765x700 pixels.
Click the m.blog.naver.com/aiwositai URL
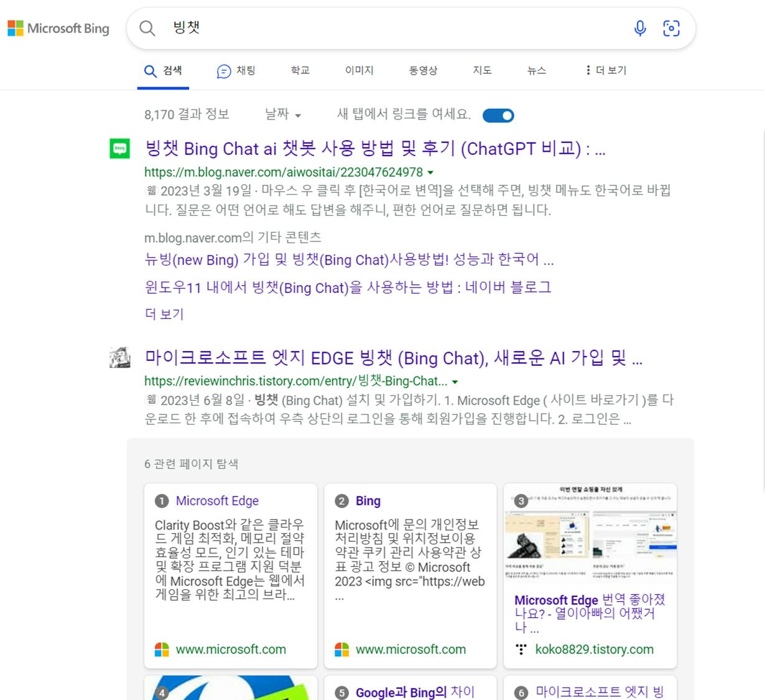coord(284,172)
